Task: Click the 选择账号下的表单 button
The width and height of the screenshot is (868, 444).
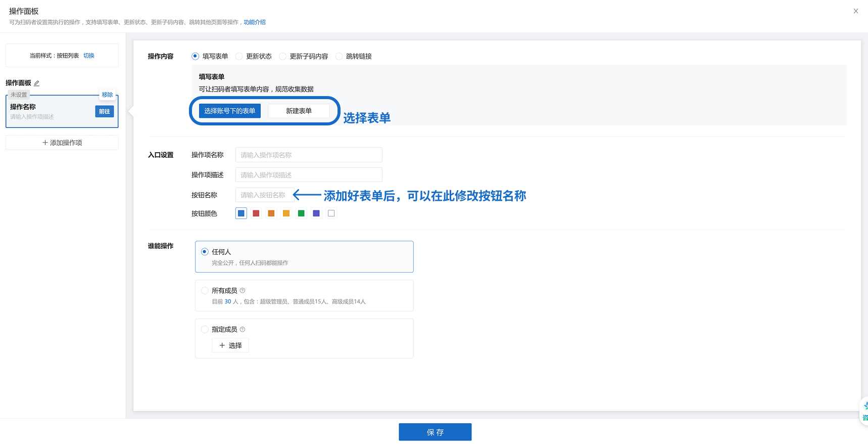Action: pyautogui.click(x=230, y=111)
